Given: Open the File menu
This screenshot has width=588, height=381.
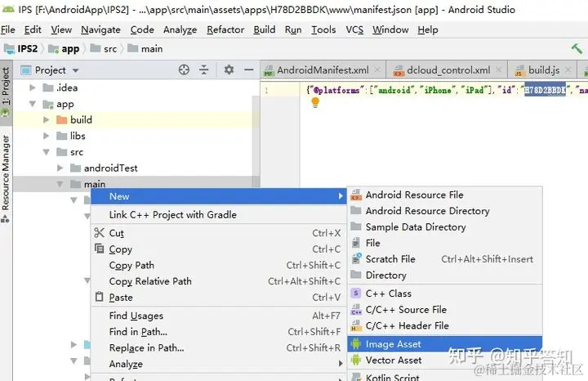Looking at the screenshot, I should [x=8, y=29].
